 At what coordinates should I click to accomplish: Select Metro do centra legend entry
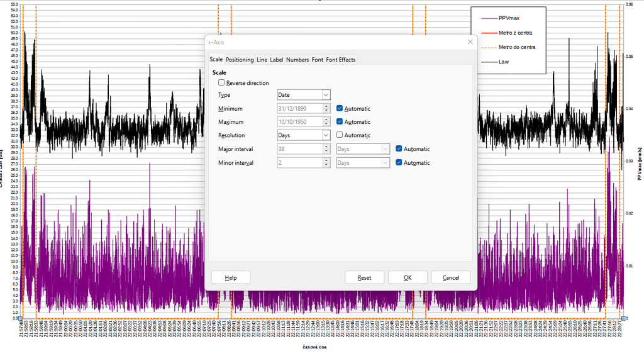517,47
